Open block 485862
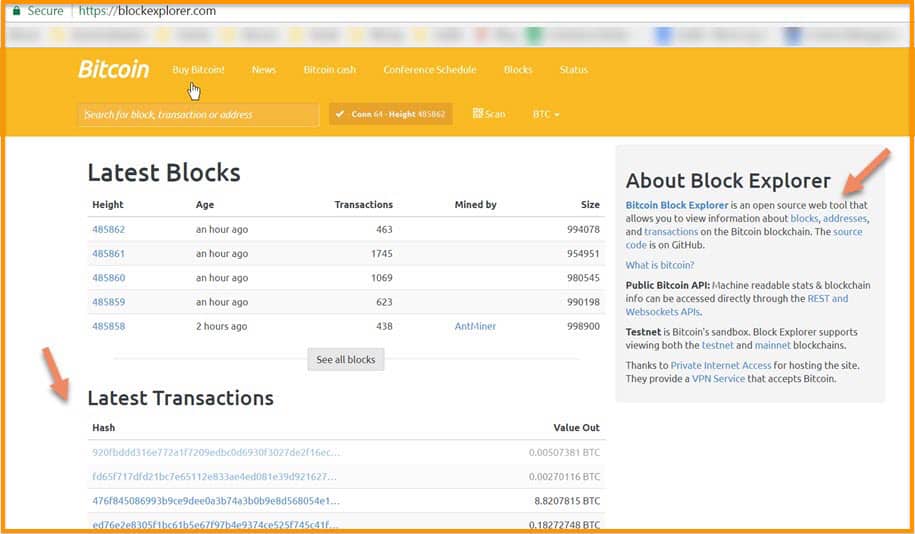This screenshot has height=534, width=915. 109,229
